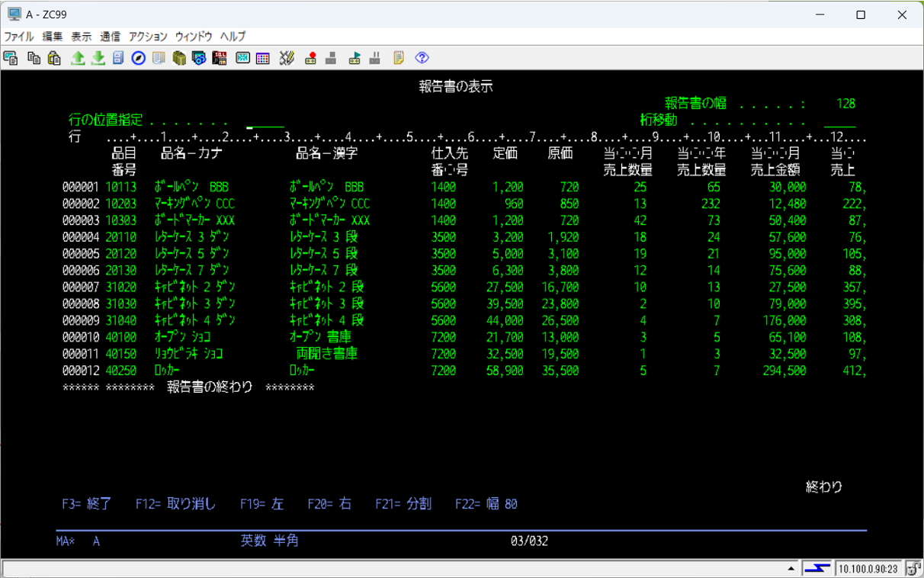Click the screen with gear settings icon
The height and width of the screenshot is (578, 924).
(x=199, y=58)
